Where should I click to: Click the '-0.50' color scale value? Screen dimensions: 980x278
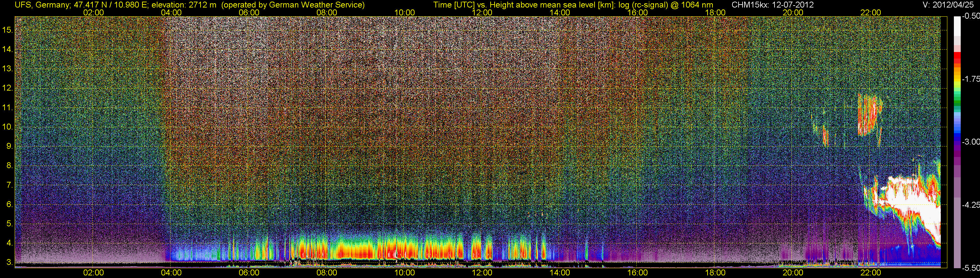point(971,16)
